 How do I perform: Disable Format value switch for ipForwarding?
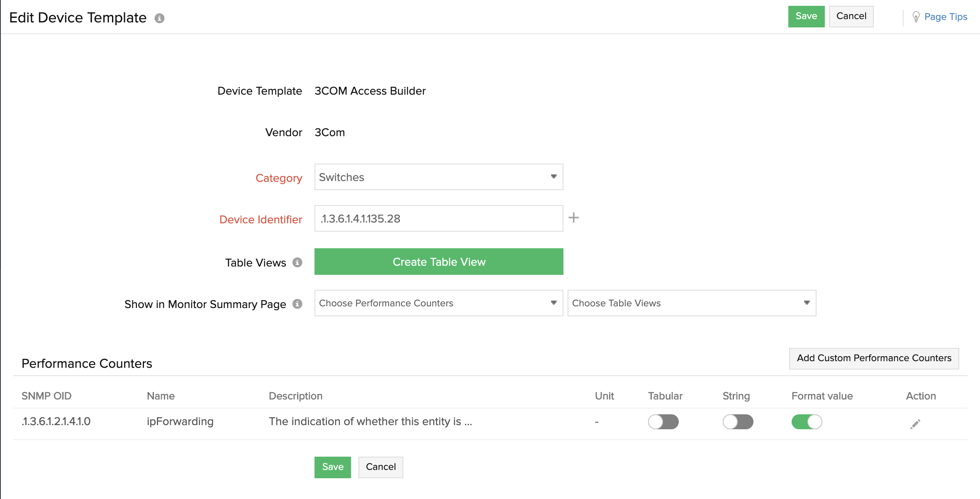point(807,422)
